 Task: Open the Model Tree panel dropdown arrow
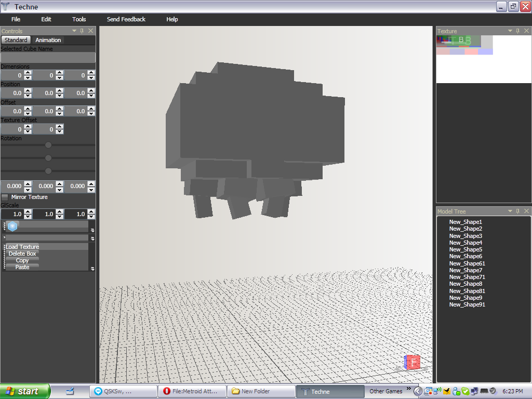pyautogui.click(x=510, y=211)
